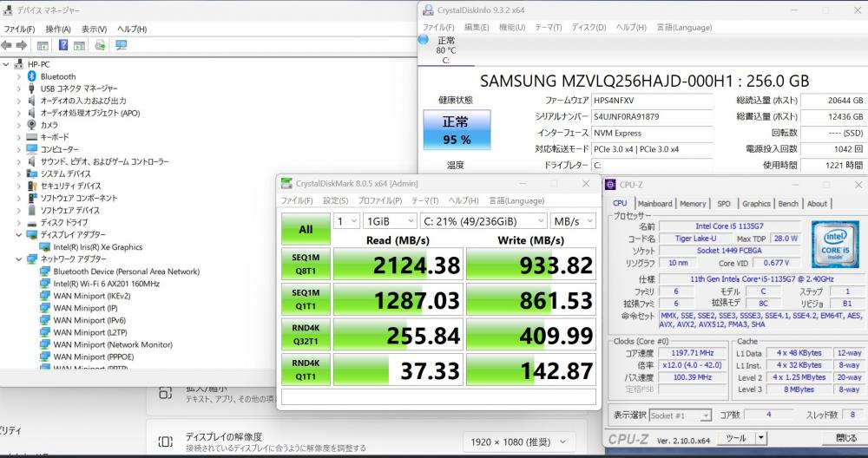The height and width of the screenshot is (458, 868).
Task: Select Intel(R) Iris(R) Xe Graphics adapter
Action: coord(98,247)
